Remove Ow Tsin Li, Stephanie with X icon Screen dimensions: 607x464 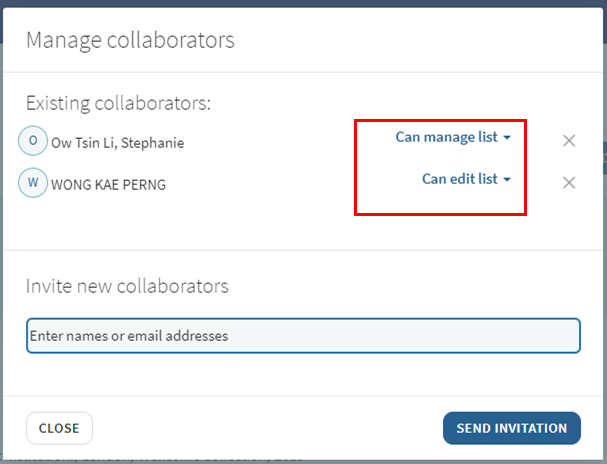pos(569,141)
